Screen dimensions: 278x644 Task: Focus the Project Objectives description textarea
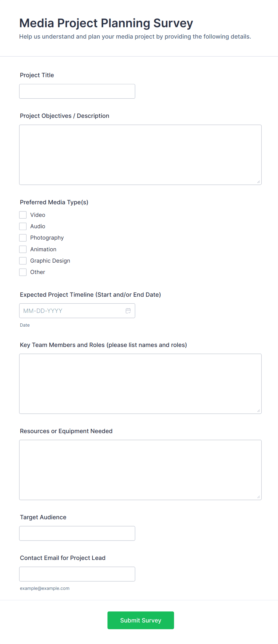click(140, 155)
